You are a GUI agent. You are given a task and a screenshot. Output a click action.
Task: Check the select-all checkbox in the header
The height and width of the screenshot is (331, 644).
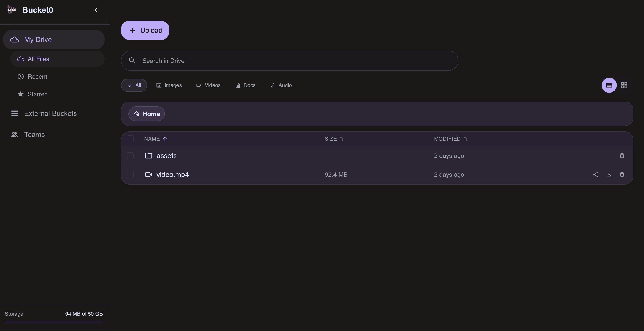click(x=130, y=139)
